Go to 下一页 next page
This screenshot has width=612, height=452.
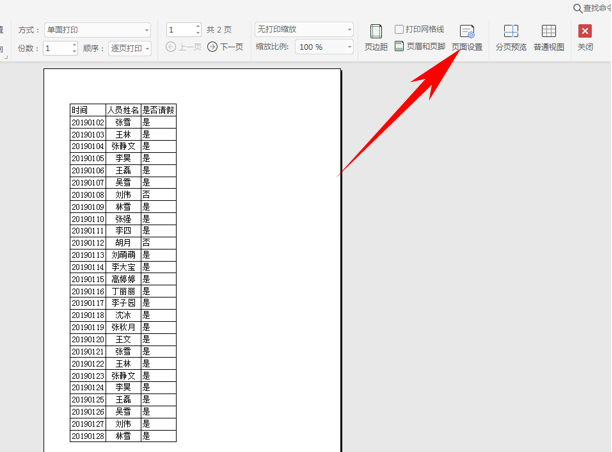pos(225,47)
